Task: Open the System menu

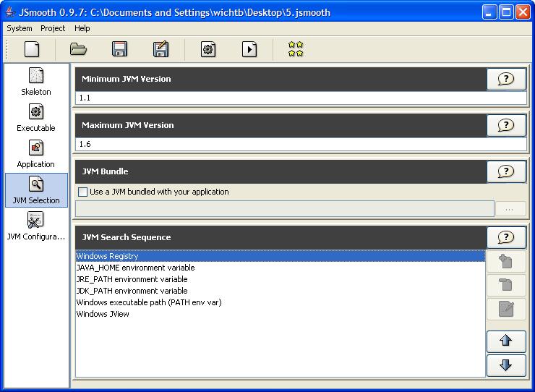Action: click(20, 28)
